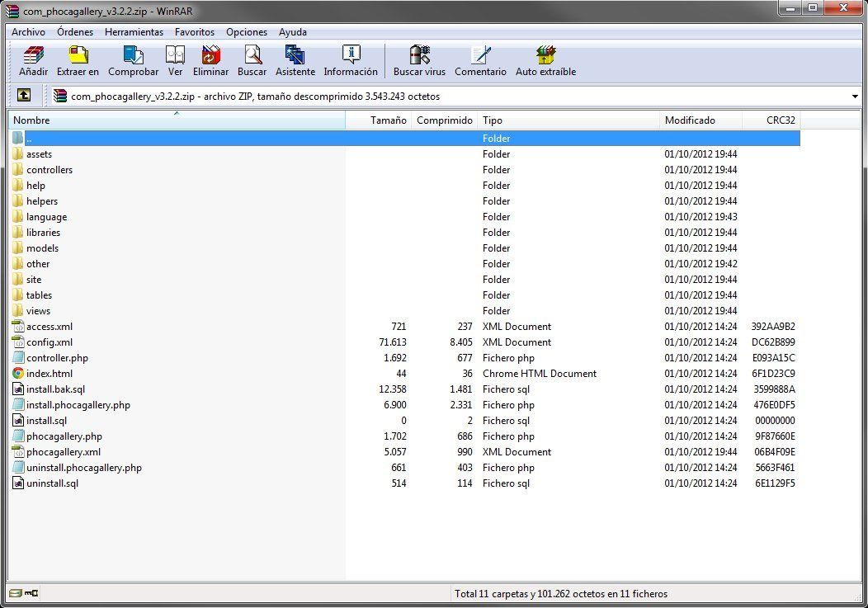Select the language folder row
Viewport: 868px width, 608px height.
coord(405,216)
